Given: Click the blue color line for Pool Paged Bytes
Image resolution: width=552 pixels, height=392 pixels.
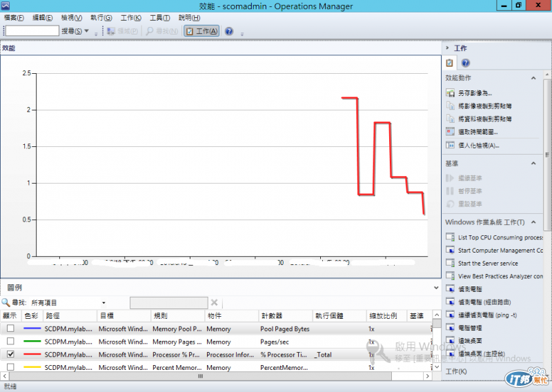Looking at the screenshot, I should tap(32, 329).
